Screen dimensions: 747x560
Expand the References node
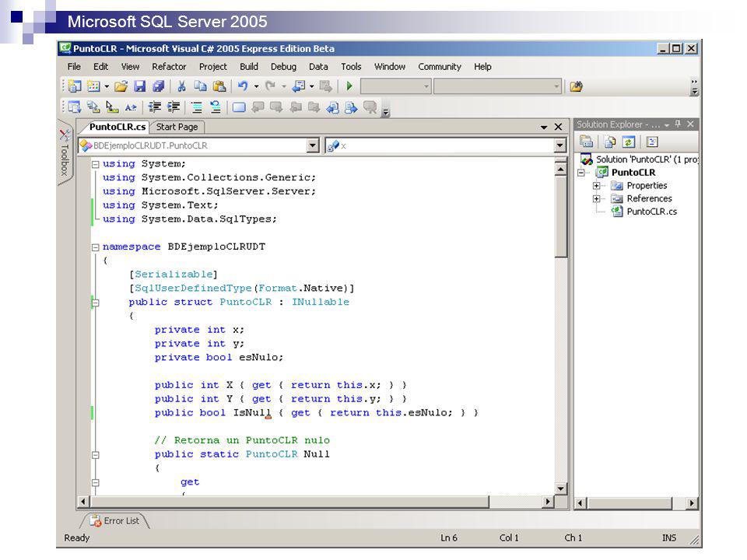coord(597,198)
